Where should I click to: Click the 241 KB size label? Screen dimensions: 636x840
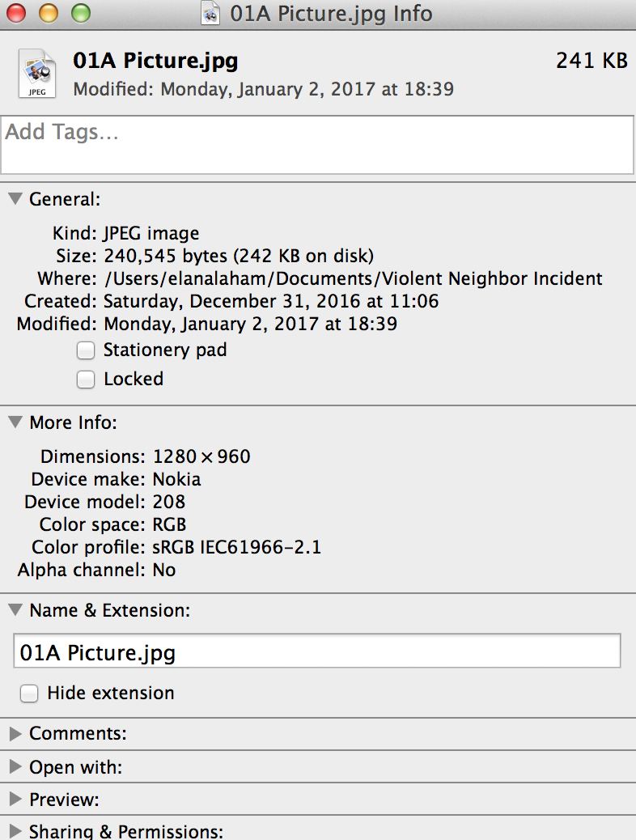click(591, 61)
